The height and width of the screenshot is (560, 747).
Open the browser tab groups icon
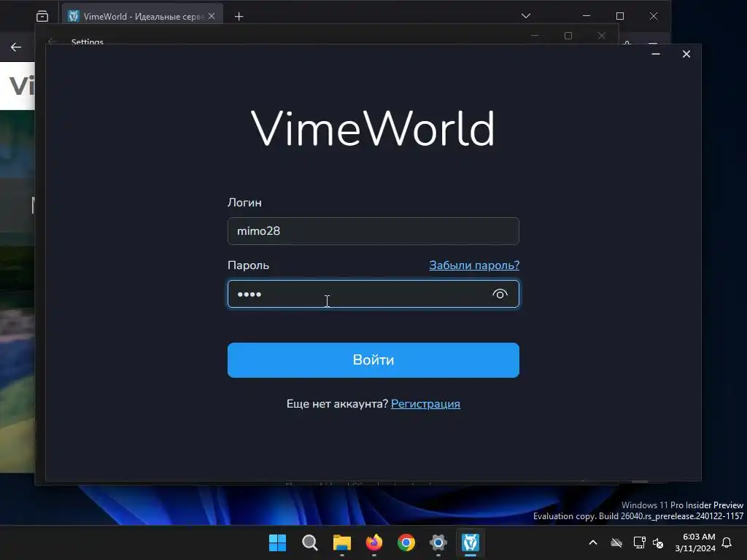tap(42, 16)
